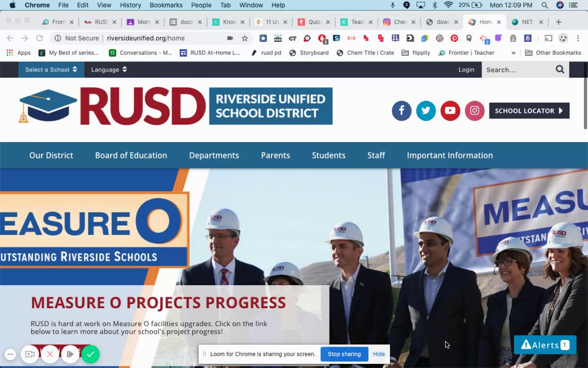Click the page vertical scrollbar

point(585,98)
